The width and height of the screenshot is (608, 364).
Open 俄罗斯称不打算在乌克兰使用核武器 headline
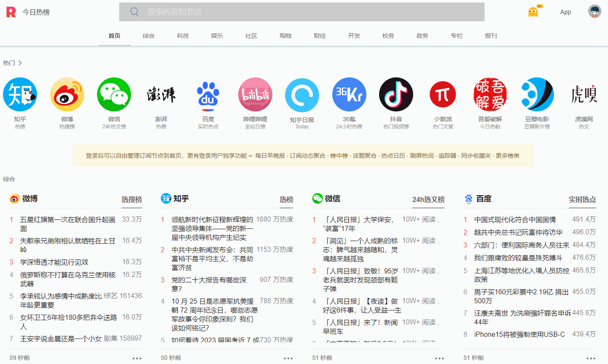(x=68, y=279)
